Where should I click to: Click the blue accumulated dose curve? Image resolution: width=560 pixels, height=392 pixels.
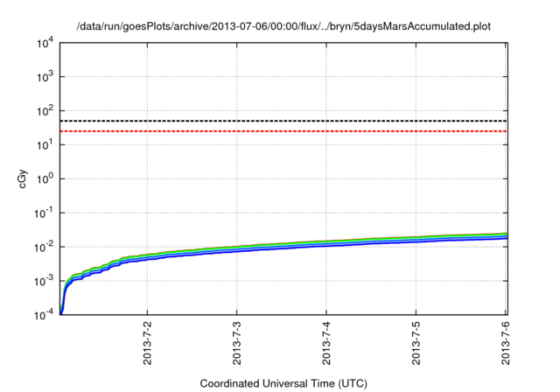(x=282, y=247)
